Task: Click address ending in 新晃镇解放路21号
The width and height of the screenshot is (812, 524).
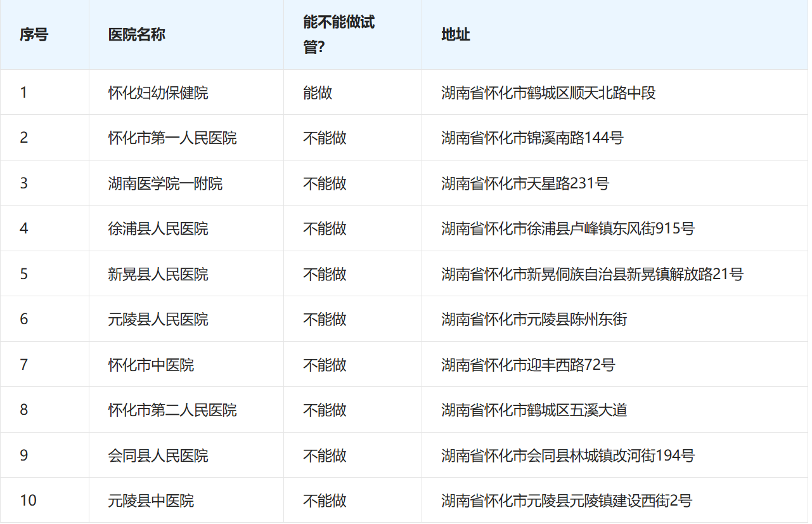Action: point(592,274)
